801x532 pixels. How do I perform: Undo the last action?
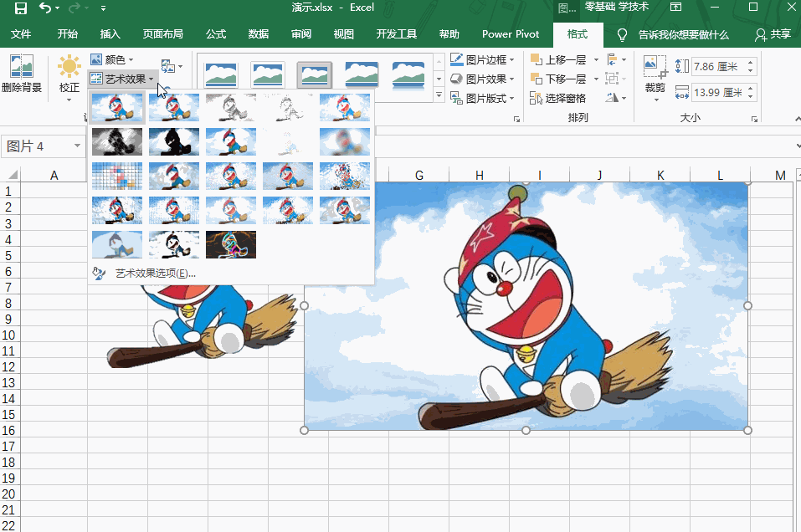[x=45, y=8]
